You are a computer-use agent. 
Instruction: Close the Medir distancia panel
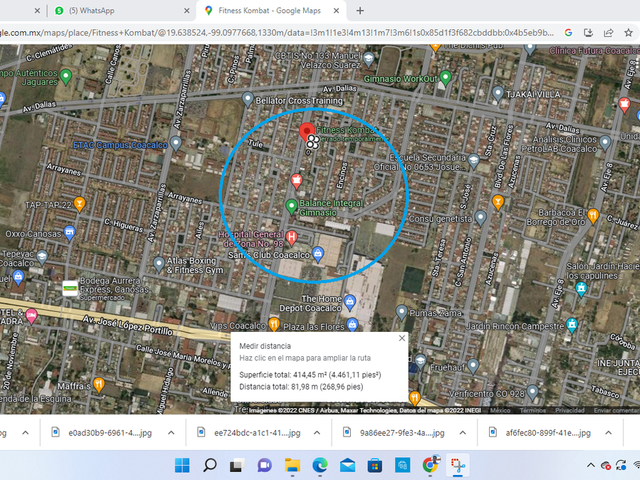click(402, 338)
